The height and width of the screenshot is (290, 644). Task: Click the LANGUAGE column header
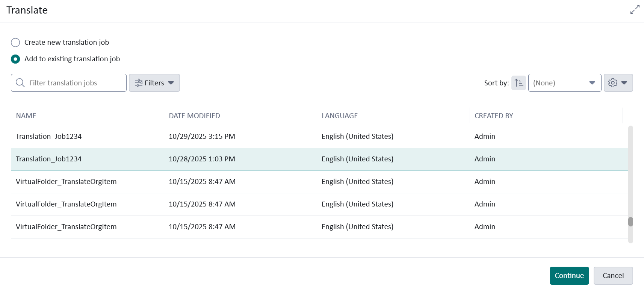pyautogui.click(x=339, y=116)
